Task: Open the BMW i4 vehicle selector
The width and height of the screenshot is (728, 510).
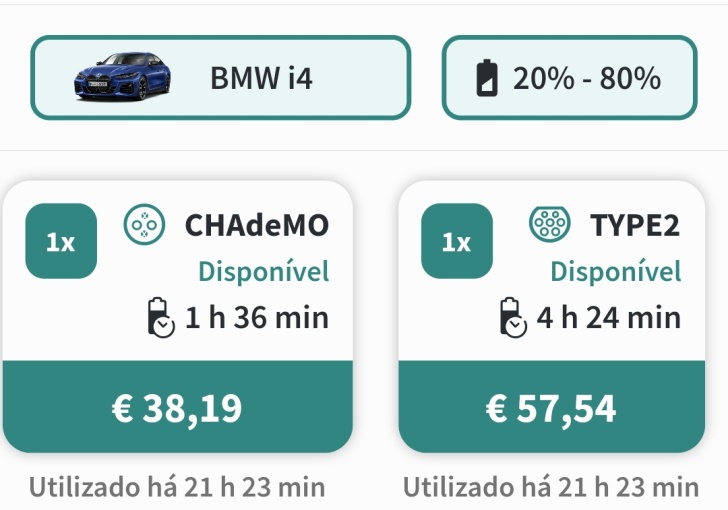Action: [x=221, y=78]
